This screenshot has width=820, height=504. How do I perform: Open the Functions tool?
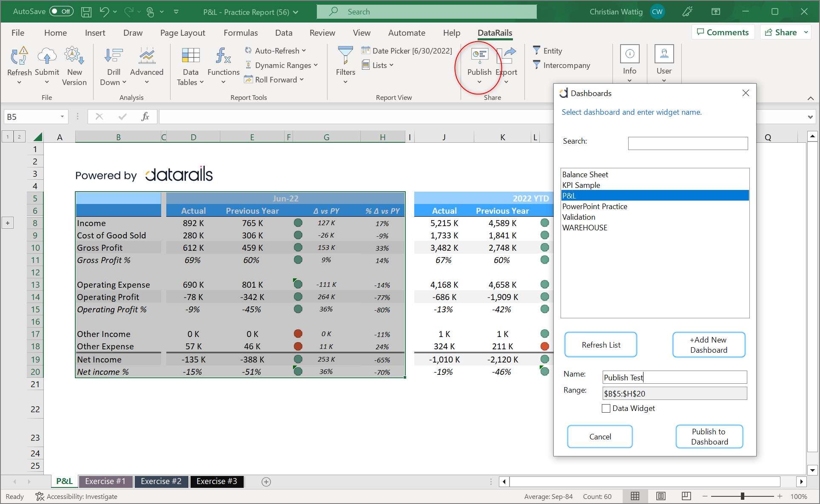(x=223, y=66)
